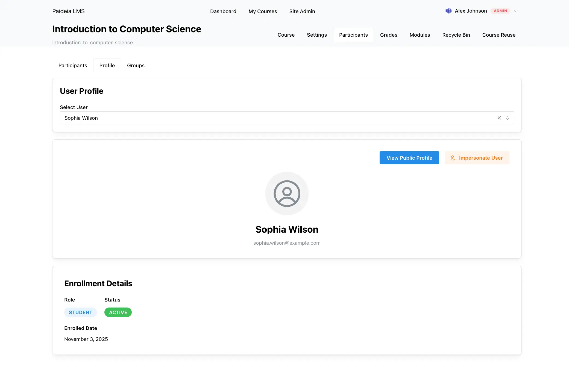Click the green ACTIVE status badge
569x392 pixels.
coord(118,312)
